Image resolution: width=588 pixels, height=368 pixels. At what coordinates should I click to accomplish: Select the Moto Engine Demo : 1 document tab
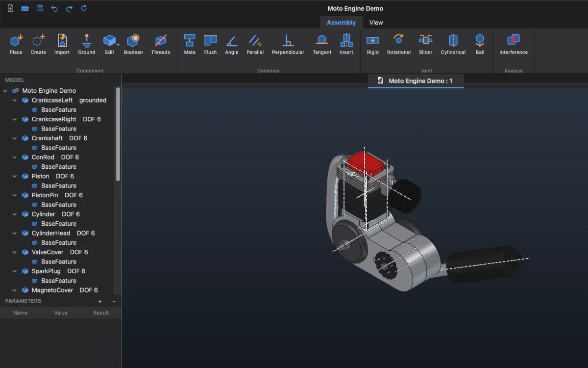pyautogui.click(x=416, y=81)
